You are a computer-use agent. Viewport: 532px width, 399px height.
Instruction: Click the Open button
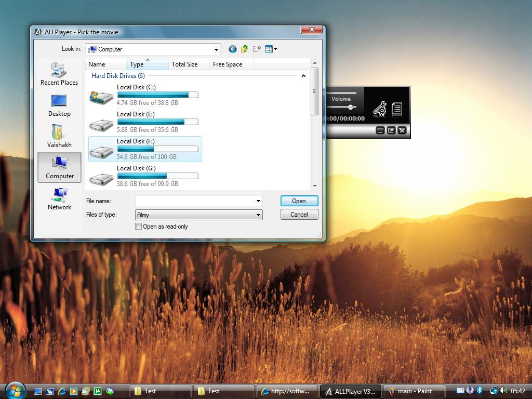[x=299, y=201]
